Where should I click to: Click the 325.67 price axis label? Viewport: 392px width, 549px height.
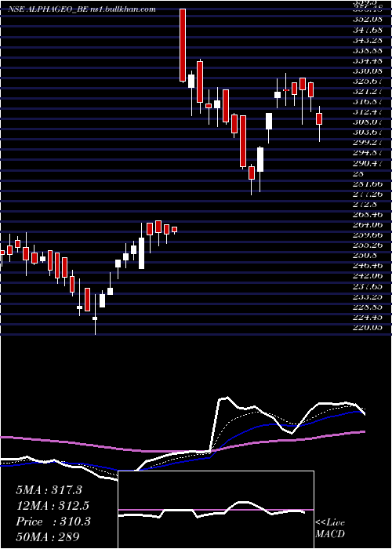click(367, 82)
